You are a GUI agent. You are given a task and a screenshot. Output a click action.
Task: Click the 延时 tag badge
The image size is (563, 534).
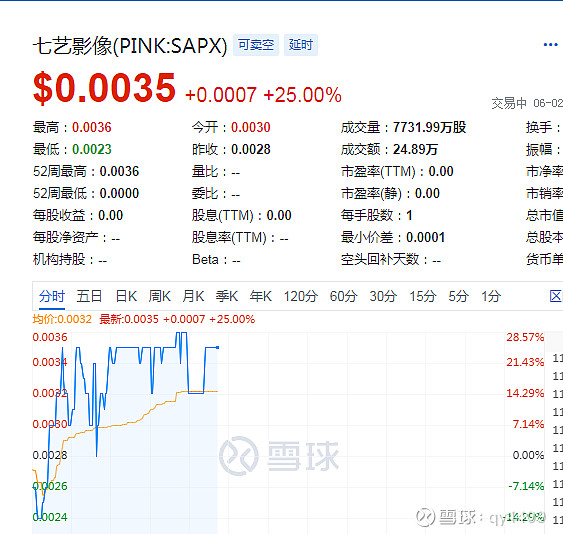[x=301, y=45]
